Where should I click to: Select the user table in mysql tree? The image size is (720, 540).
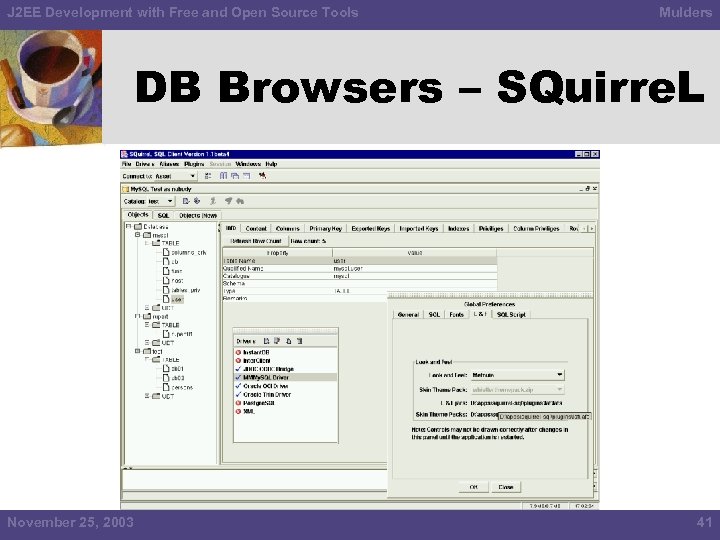pos(177,299)
